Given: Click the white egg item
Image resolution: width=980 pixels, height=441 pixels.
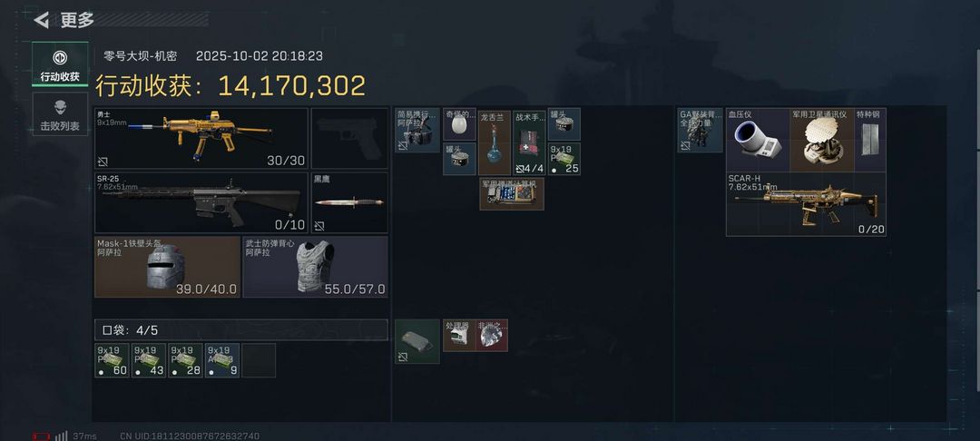Looking at the screenshot, I should pyautogui.click(x=459, y=124).
